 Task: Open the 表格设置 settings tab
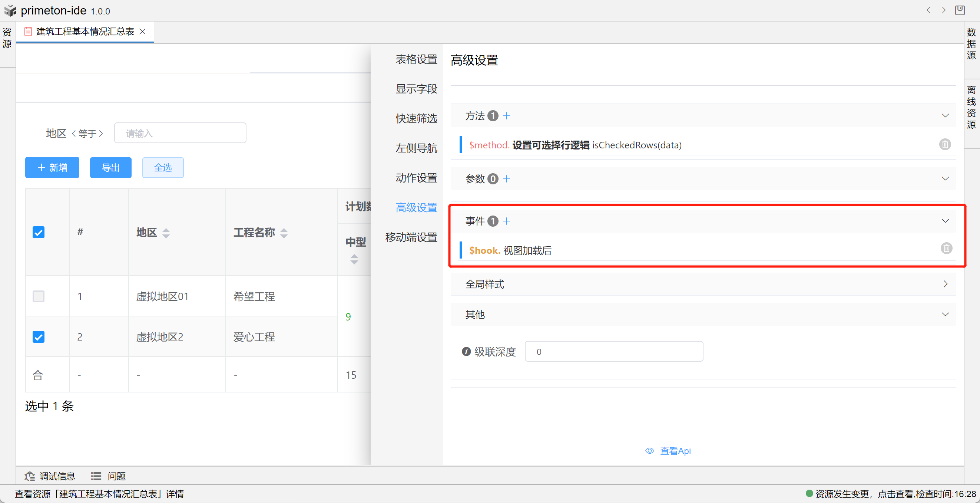coord(416,59)
